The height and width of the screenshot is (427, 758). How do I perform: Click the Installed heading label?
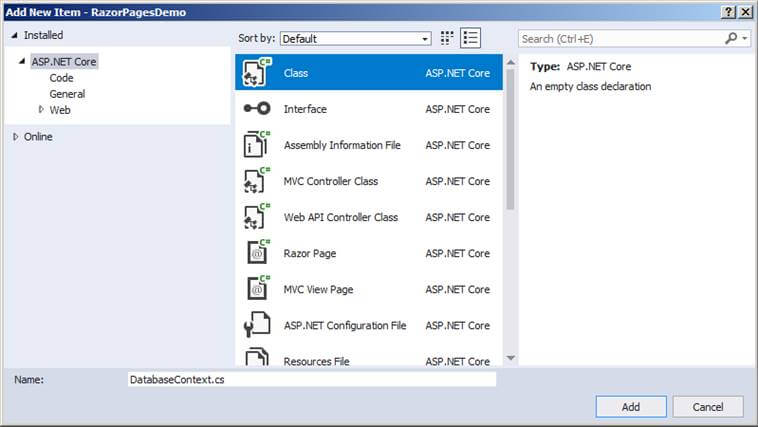44,35
